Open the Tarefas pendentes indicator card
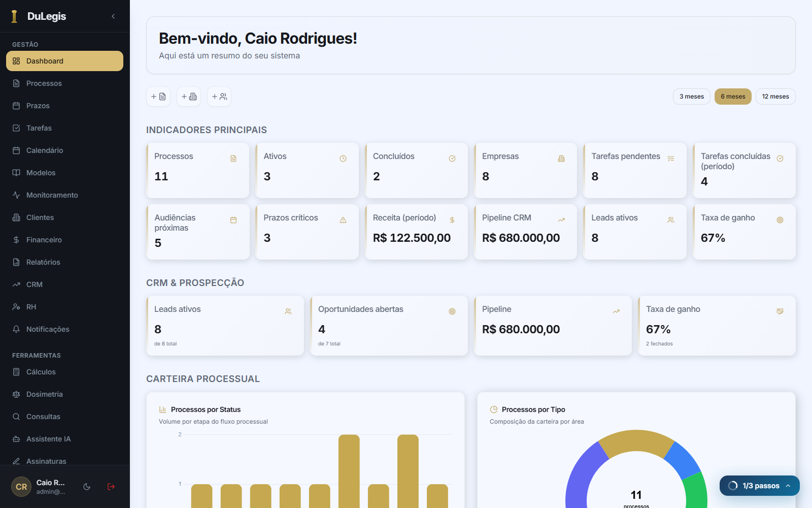Screen dimensions: 812x508 [635, 170]
